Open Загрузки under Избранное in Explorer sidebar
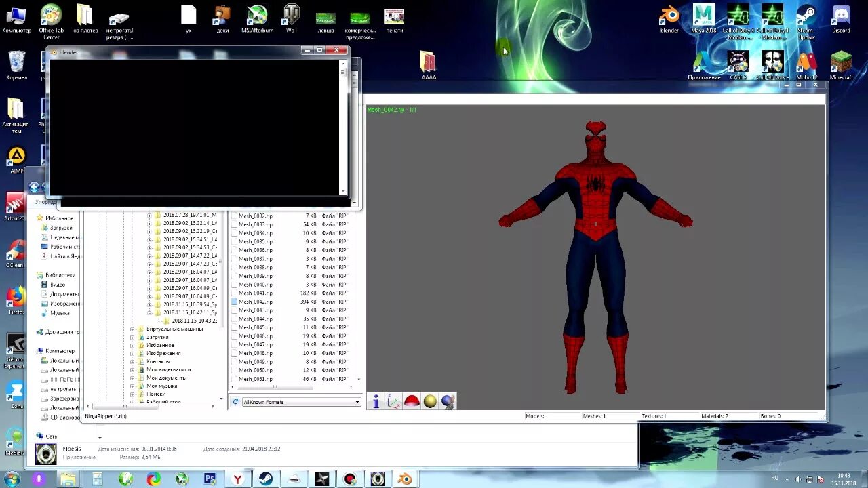This screenshot has width=868, height=488. point(61,228)
